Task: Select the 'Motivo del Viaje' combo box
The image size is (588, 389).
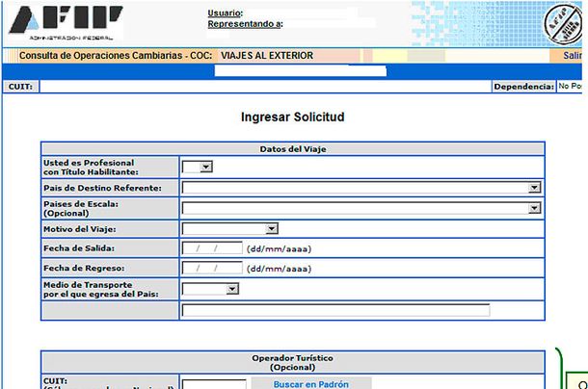Action: pyautogui.click(x=229, y=228)
